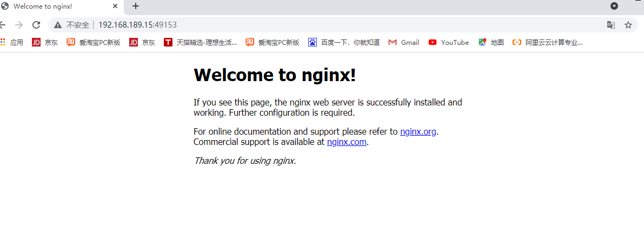Screen dimensions: 644x252
Task: Open the first 京东 bookmark
Action: click(x=45, y=42)
